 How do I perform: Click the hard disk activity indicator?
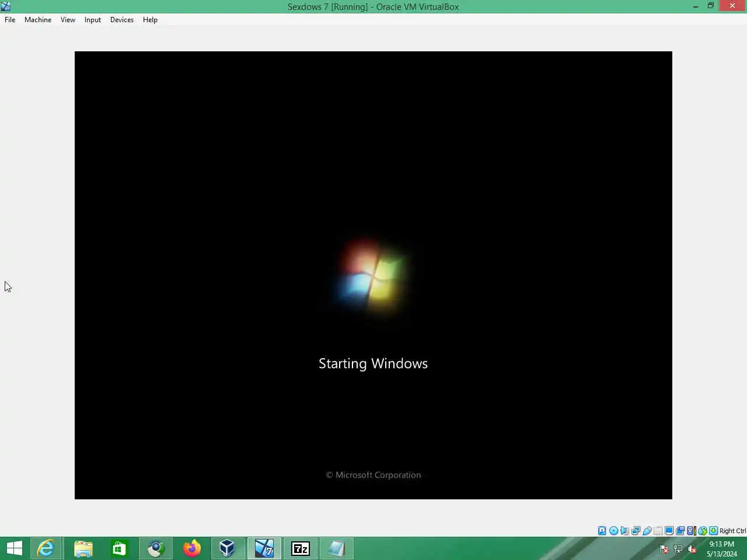pos(602,531)
